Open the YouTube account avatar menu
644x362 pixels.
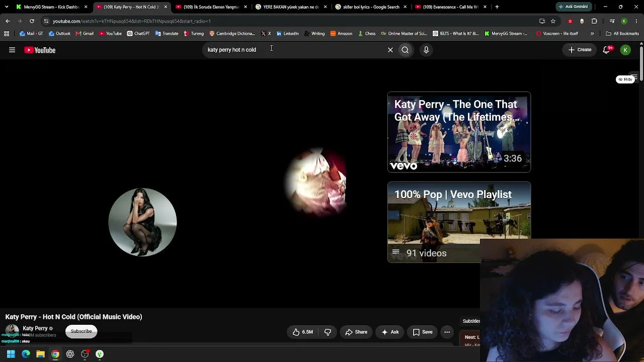[625, 50]
